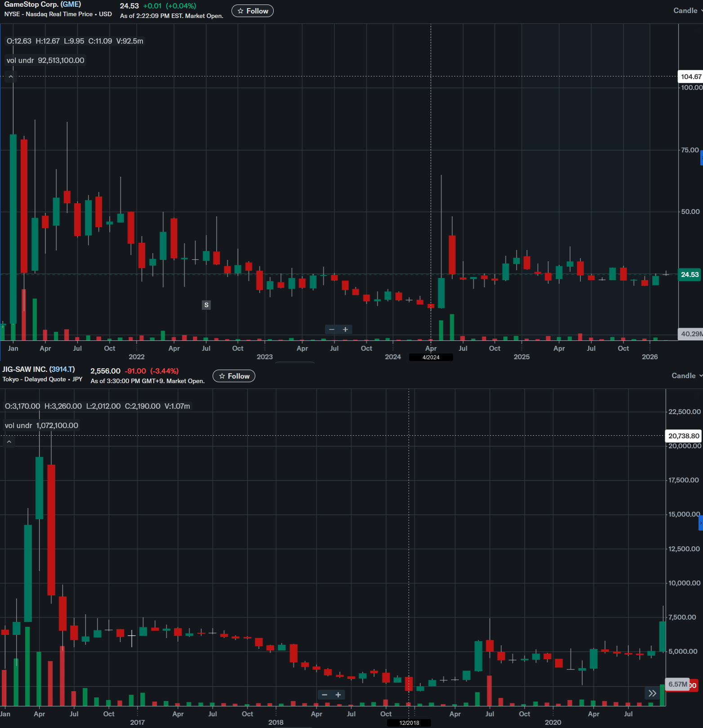Select the GME 'vol undr 92,513,100.00' study label
The width and height of the screenshot is (703, 728).
coord(45,60)
